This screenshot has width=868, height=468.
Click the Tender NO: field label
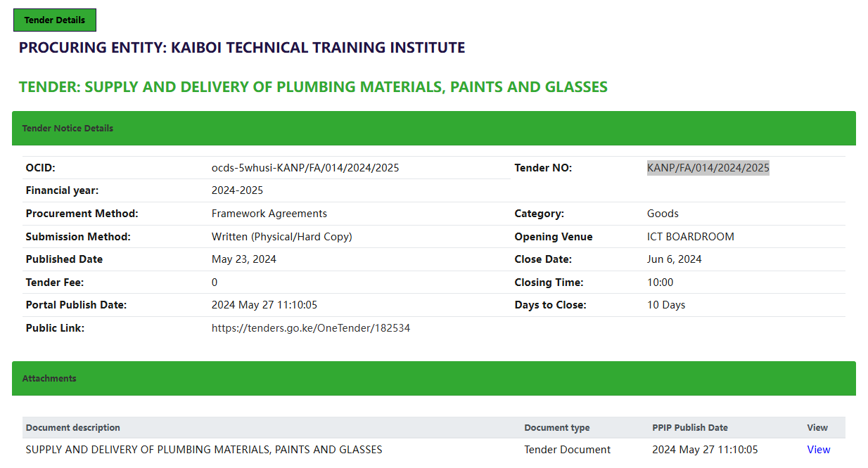coord(543,168)
